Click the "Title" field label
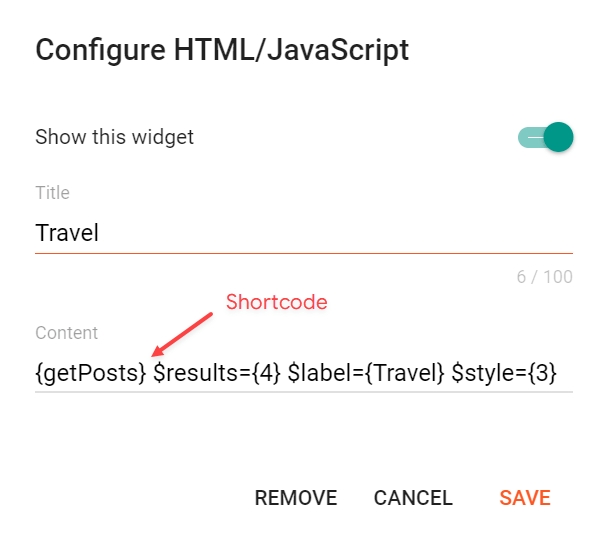The width and height of the screenshot is (605, 541). [52, 193]
